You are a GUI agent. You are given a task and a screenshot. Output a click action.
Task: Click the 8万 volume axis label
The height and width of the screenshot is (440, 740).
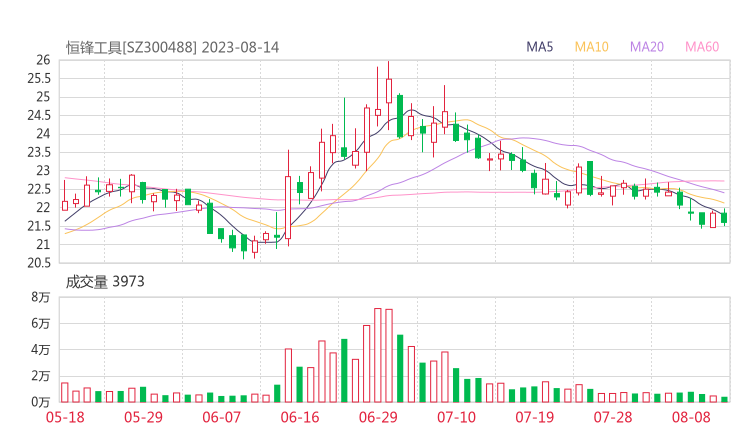pos(41,297)
